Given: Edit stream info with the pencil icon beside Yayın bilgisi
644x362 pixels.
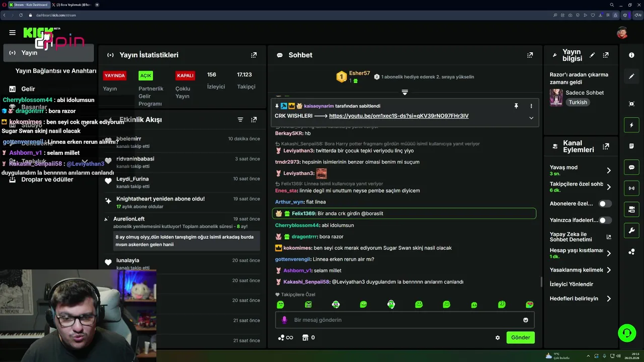Looking at the screenshot, I should (x=592, y=55).
